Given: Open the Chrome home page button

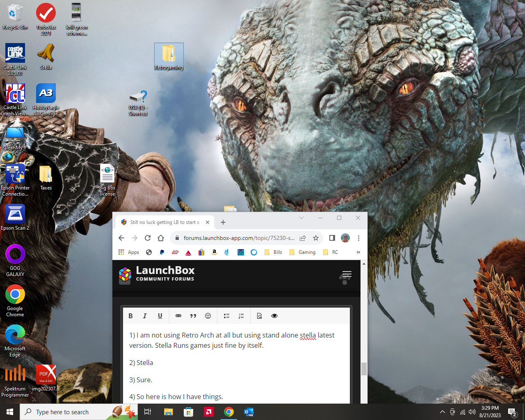Looking at the screenshot, I should 161,238.
